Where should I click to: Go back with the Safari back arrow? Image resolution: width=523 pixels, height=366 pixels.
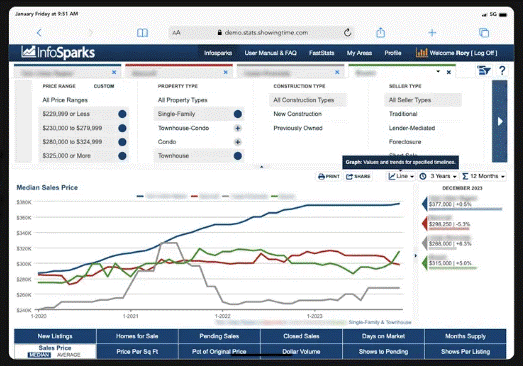39,33
